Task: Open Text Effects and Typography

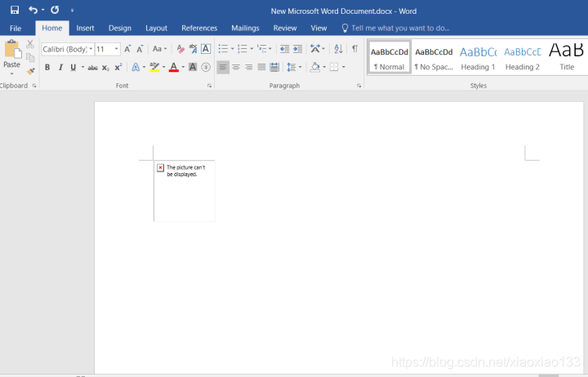Action: pyautogui.click(x=136, y=68)
